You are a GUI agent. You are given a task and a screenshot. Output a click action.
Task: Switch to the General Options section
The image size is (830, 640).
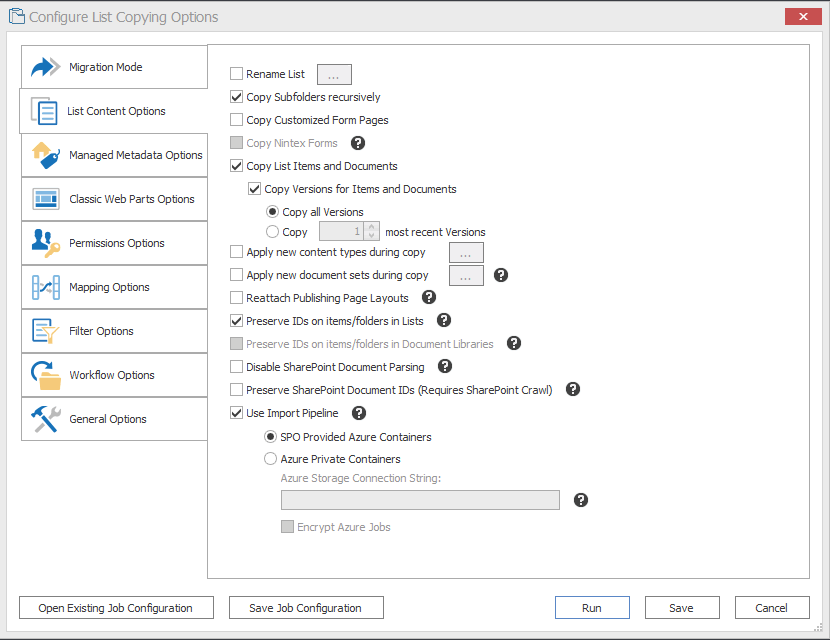[45, 419]
